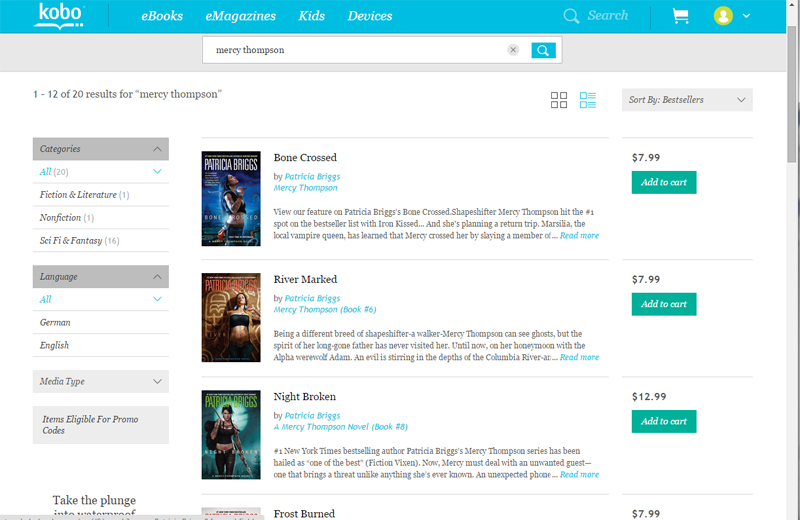800x520 pixels.
Task: Click Read more for River Marked
Action: coord(579,357)
